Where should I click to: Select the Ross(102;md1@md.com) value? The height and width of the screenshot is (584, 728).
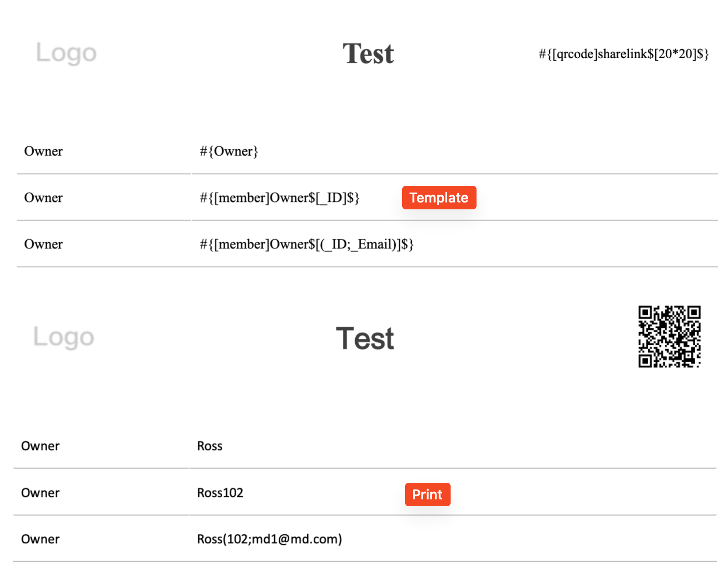point(269,539)
